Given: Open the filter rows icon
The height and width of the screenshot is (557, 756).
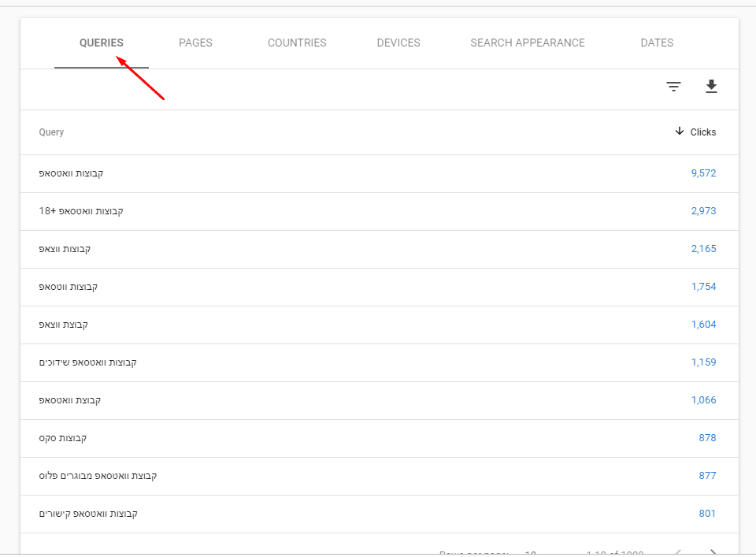Looking at the screenshot, I should (x=673, y=87).
